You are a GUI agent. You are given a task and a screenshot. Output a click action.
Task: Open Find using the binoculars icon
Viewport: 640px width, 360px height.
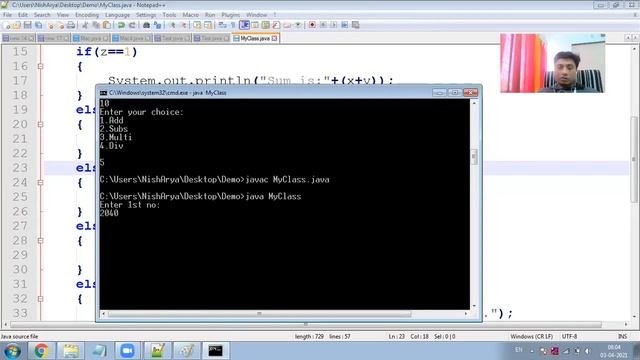point(146,25)
